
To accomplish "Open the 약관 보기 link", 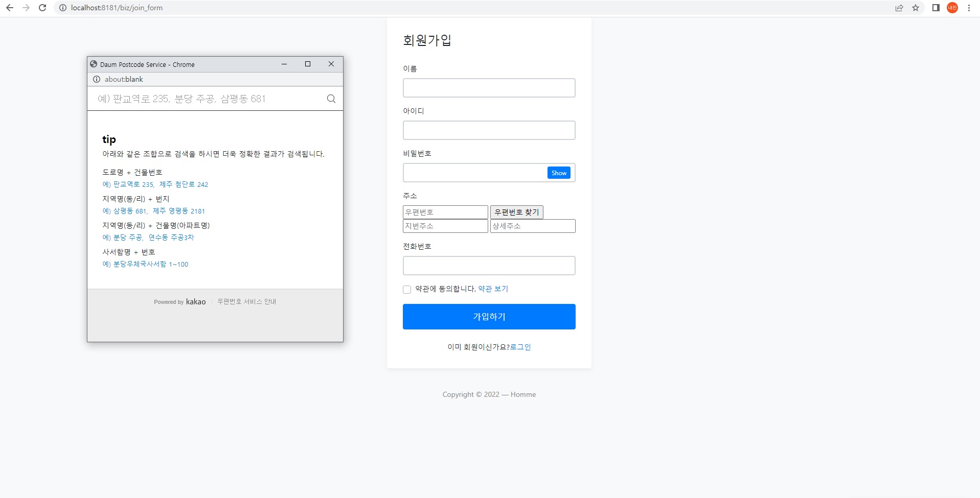I will [492, 289].
